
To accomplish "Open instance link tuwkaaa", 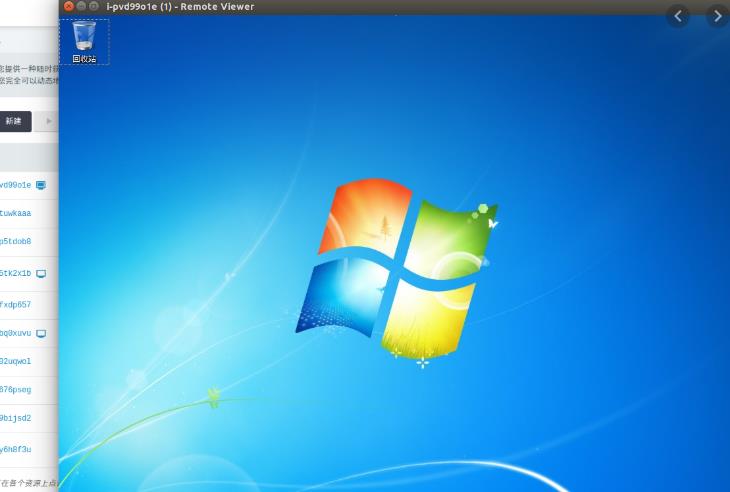I will tap(15, 213).
